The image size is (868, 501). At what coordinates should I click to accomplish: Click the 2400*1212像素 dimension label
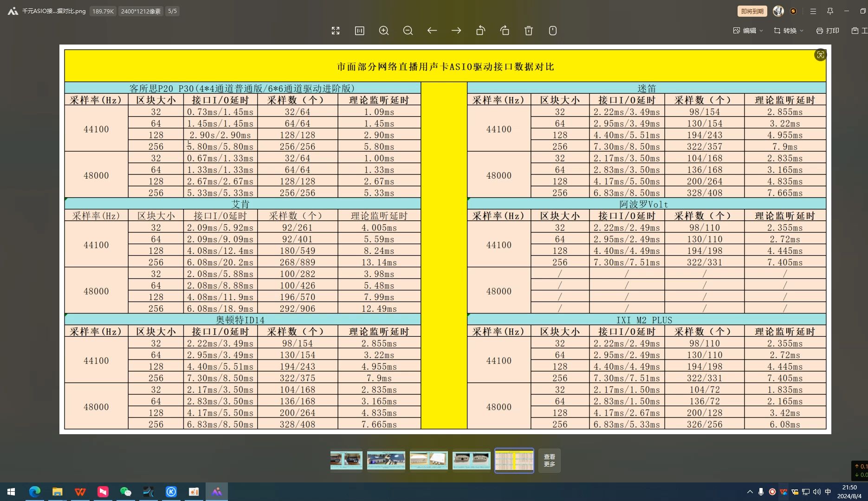coord(141,11)
